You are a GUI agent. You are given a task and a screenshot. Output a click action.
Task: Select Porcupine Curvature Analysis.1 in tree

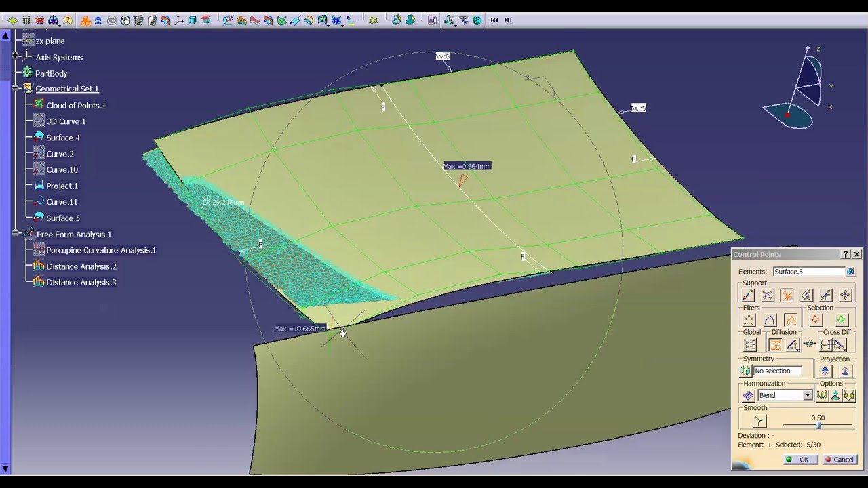101,250
